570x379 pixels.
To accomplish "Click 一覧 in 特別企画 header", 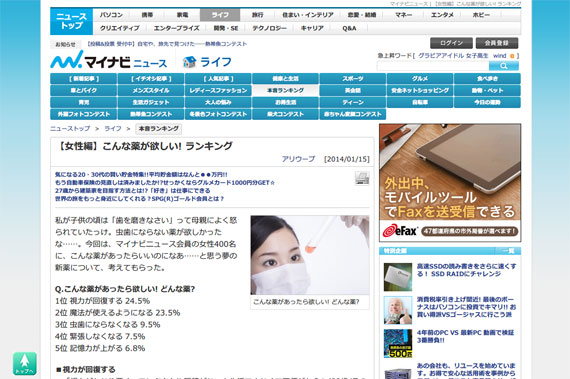I will pos(508,251).
